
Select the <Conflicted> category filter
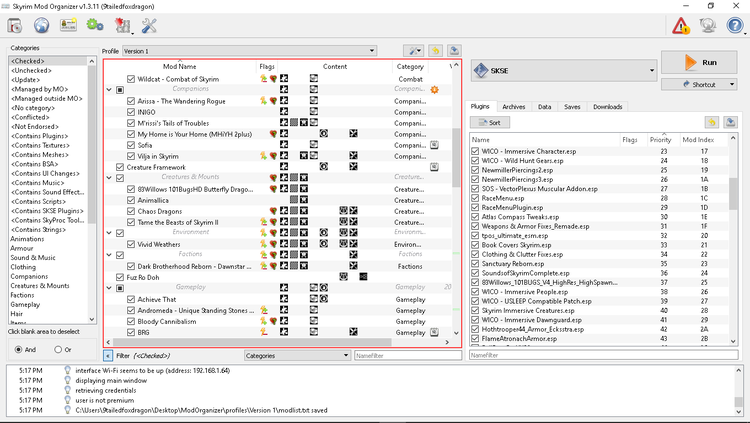click(30, 117)
